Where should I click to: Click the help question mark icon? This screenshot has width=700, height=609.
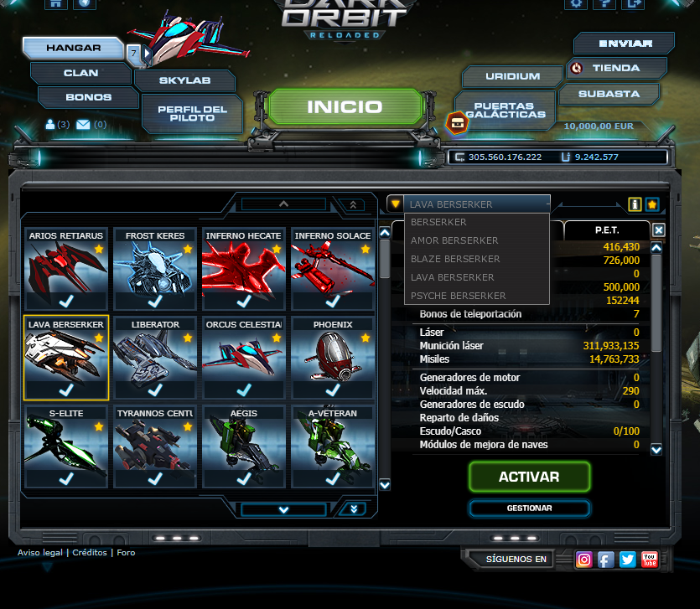(x=604, y=3)
